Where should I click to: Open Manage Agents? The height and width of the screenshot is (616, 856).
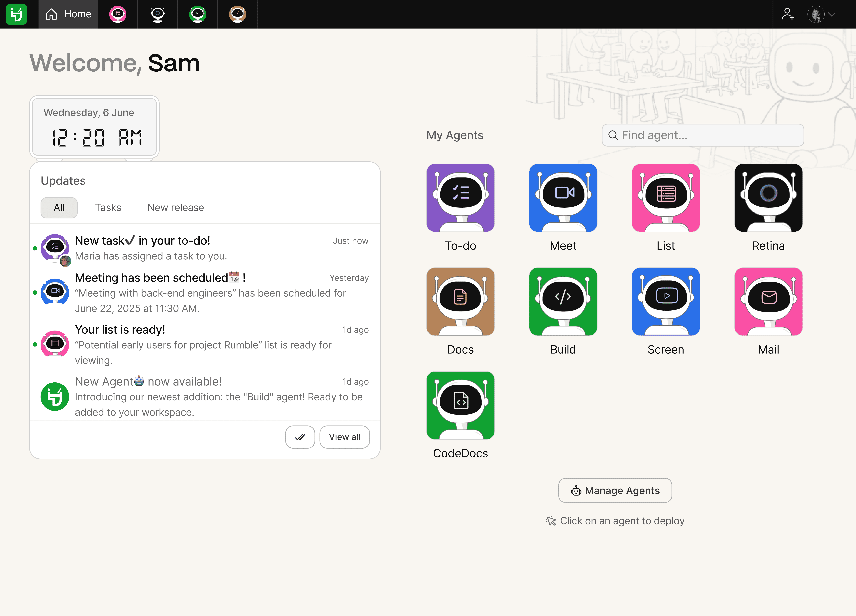point(615,490)
